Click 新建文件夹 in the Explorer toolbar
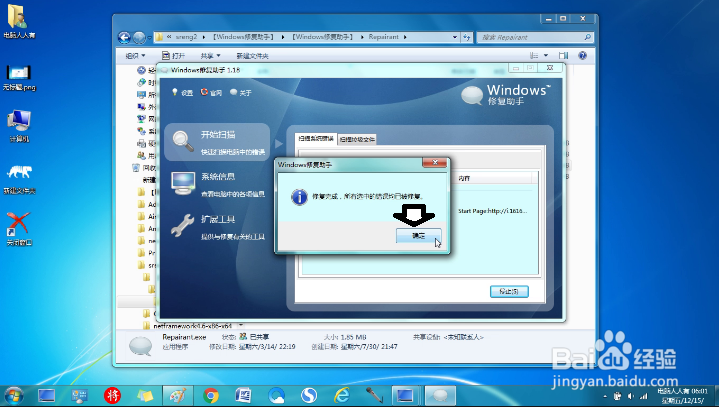 (x=252, y=56)
